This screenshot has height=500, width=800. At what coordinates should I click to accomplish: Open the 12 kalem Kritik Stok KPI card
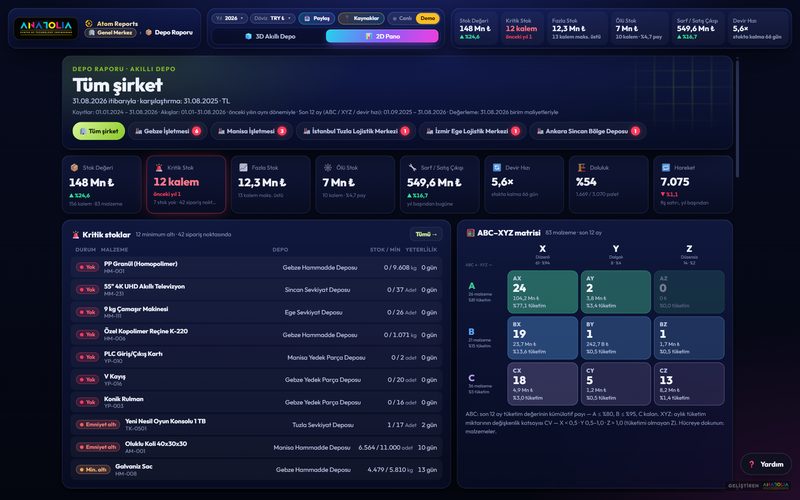click(186, 184)
